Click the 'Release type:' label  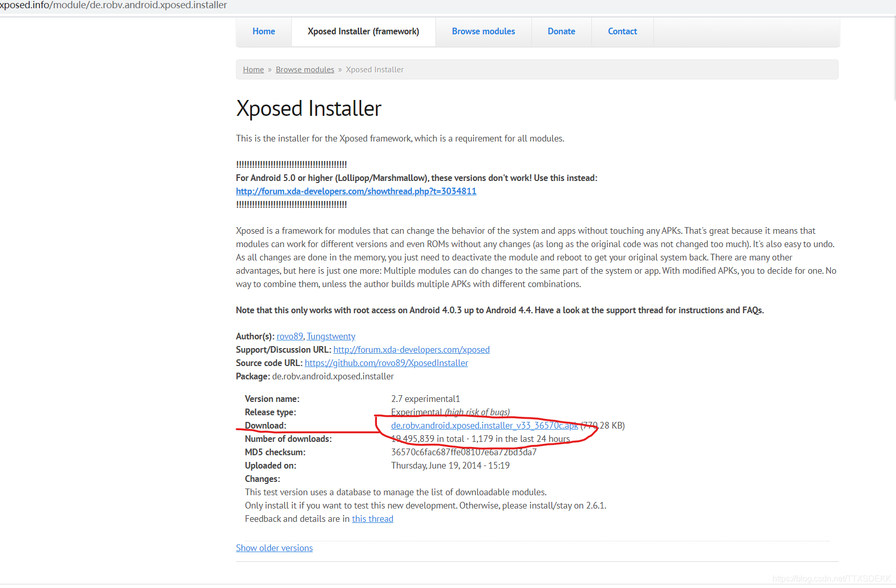270,412
